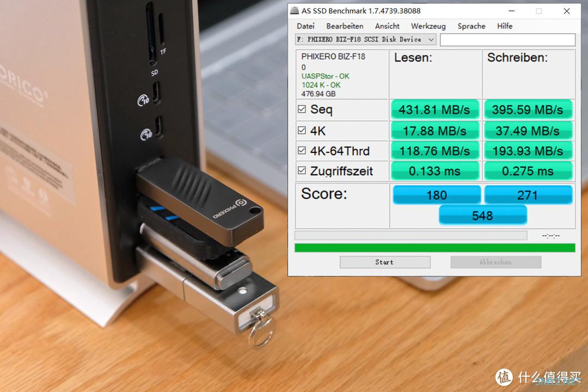
Task: Open the Hilfe menu
Action: (505, 26)
